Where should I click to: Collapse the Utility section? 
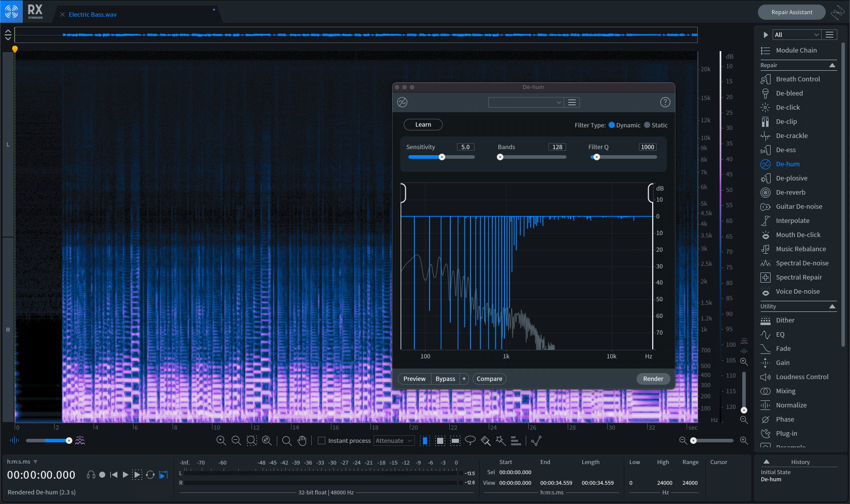click(x=832, y=306)
